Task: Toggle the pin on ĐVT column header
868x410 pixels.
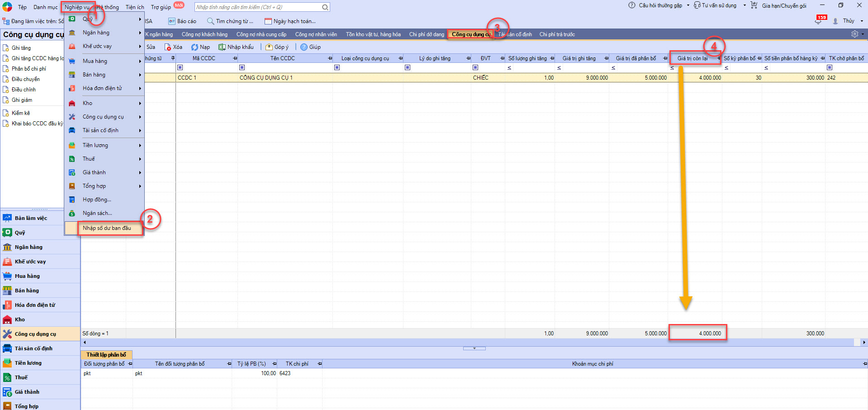Action: [502, 58]
